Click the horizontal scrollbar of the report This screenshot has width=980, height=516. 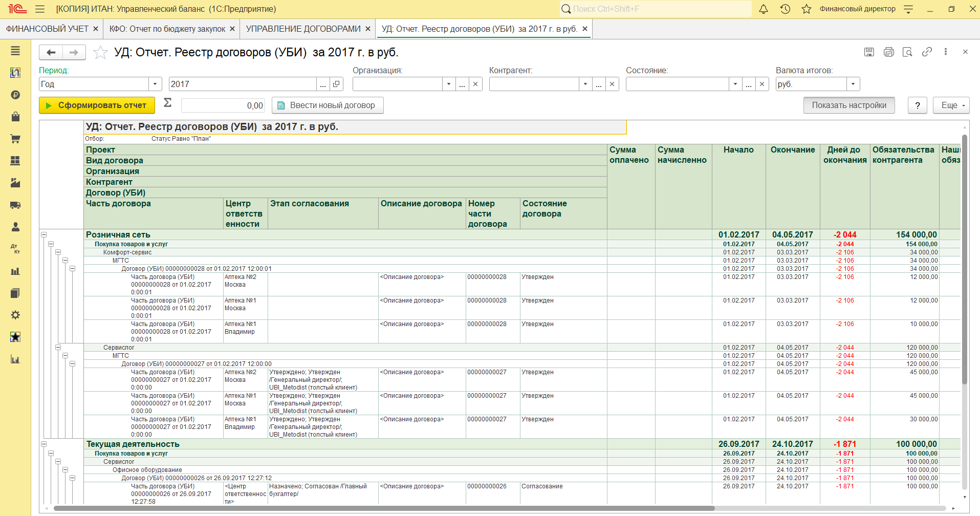click(384, 508)
